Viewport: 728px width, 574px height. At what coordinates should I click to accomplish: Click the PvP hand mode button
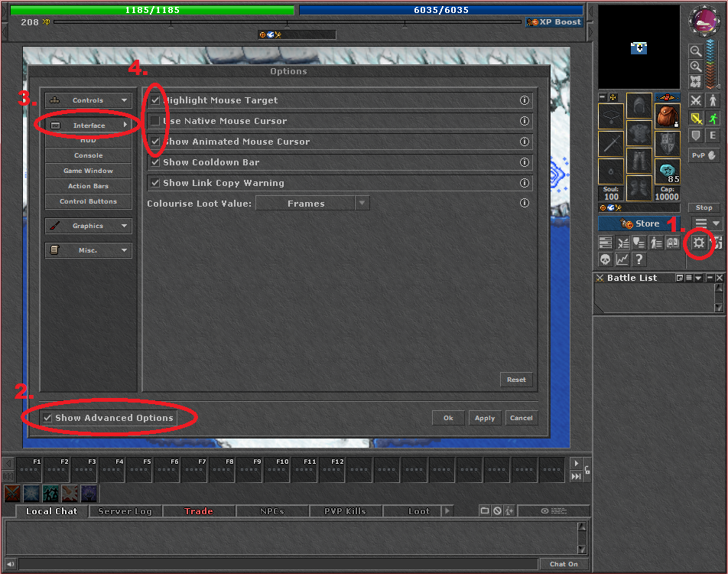point(704,155)
